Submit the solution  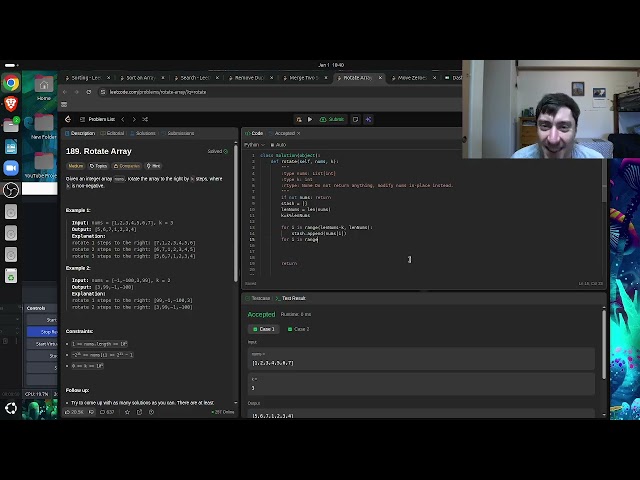332,119
